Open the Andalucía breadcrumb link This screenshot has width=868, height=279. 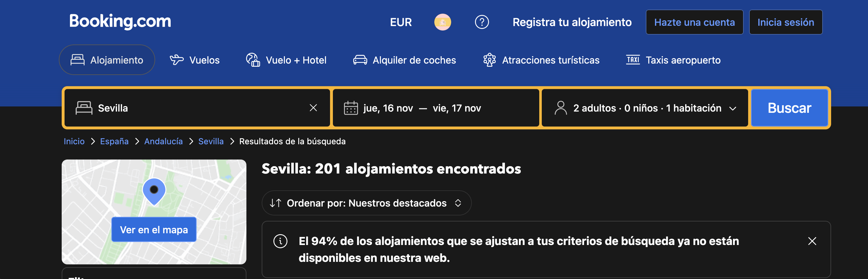point(163,141)
